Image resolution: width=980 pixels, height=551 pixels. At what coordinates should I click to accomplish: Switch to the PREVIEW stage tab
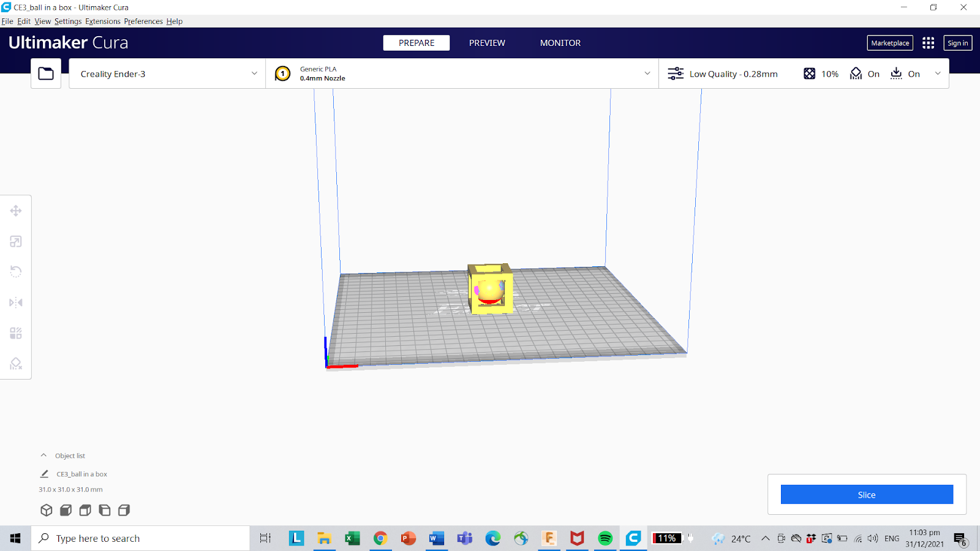(x=487, y=43)
